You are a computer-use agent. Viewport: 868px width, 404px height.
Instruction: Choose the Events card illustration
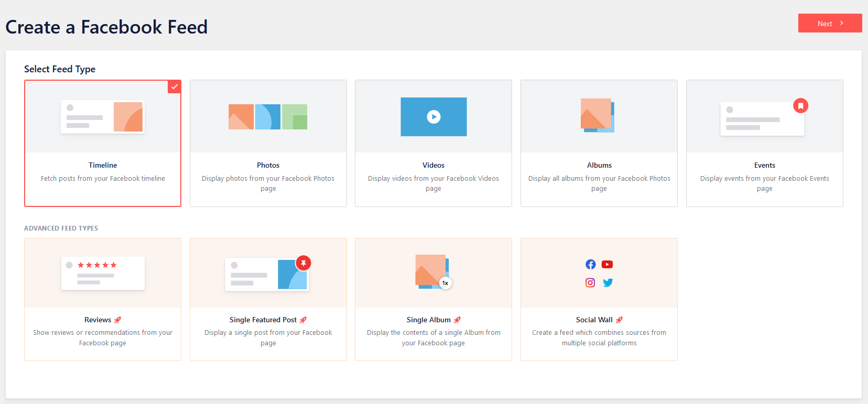coord(762,119)
